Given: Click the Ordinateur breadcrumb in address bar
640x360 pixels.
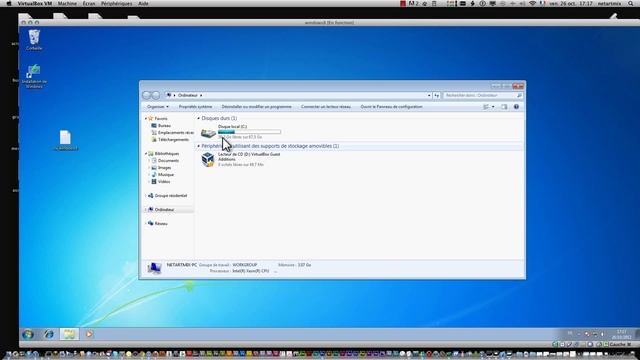Looking at the screenshot, I should [188, 95].
